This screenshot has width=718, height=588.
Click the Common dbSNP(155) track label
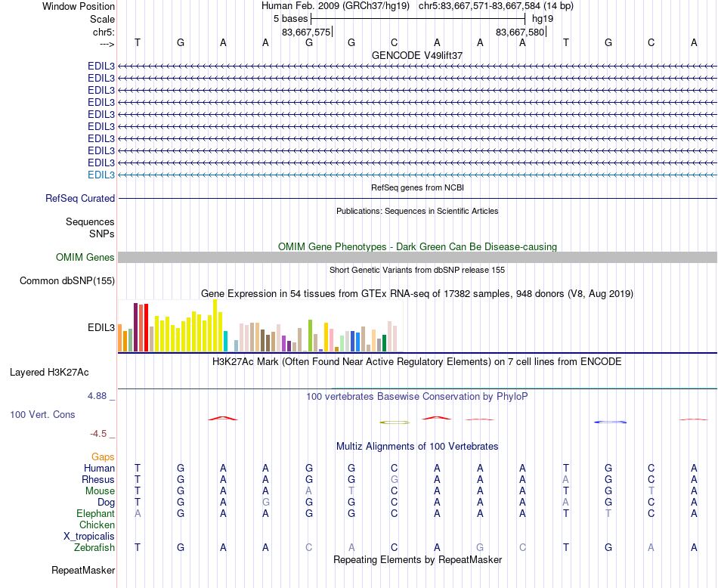67,280
